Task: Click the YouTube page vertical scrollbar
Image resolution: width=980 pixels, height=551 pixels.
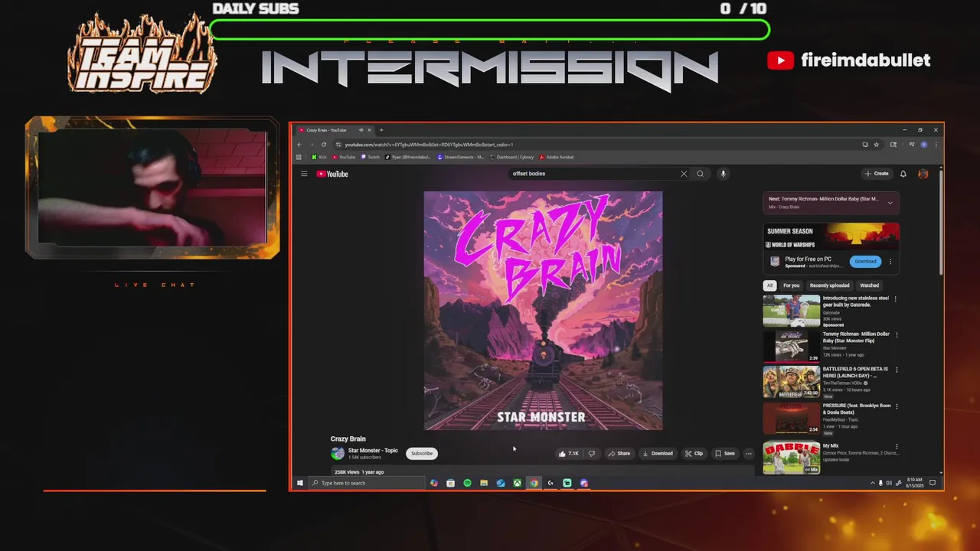Action: (940, 222)
